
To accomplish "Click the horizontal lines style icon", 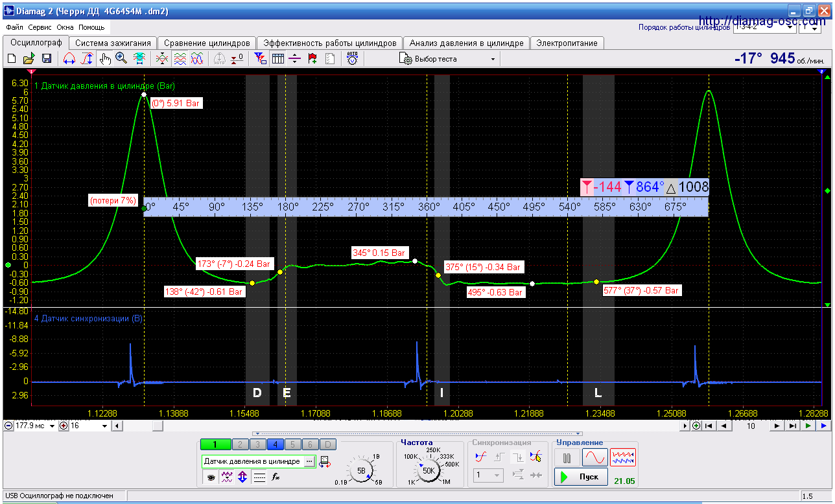I will pos(259,477).
